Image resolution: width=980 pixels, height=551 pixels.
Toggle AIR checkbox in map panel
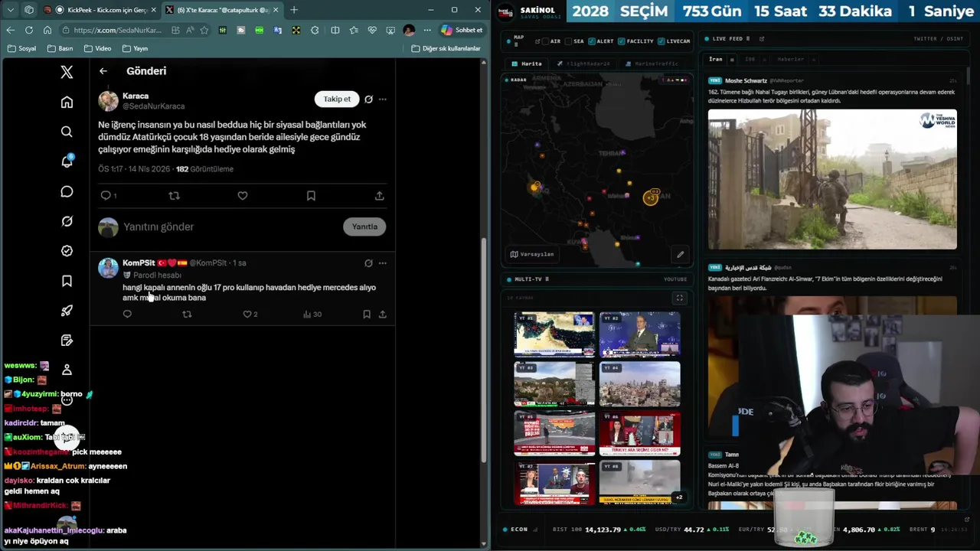coord(547,41)
